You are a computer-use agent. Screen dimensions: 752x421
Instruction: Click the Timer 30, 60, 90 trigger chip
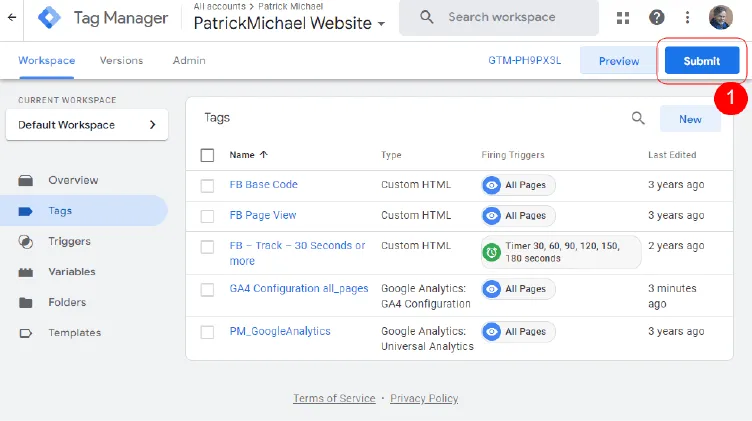(561, 252)
